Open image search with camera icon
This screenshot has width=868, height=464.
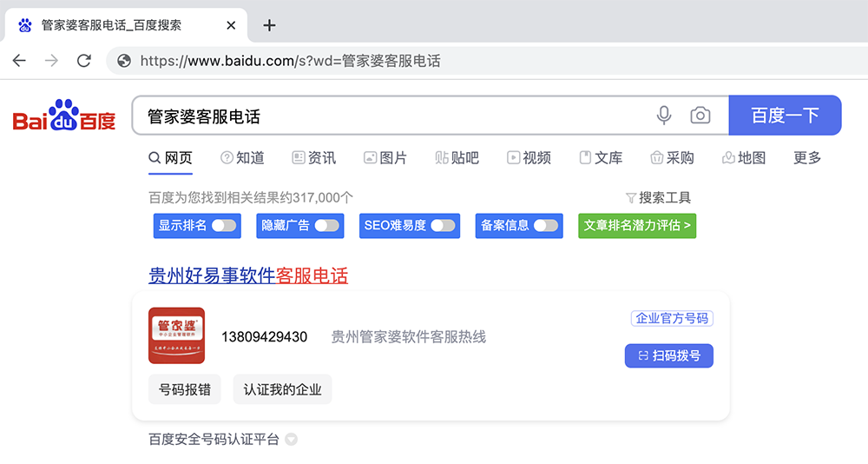tap(700, 116)
